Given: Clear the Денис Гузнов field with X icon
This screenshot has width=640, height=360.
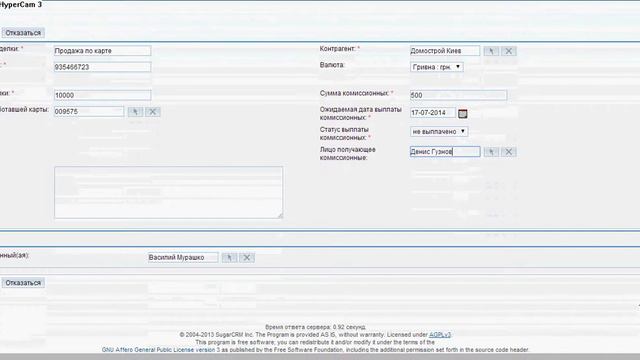Looking at the screenshot, I should 509,152.
